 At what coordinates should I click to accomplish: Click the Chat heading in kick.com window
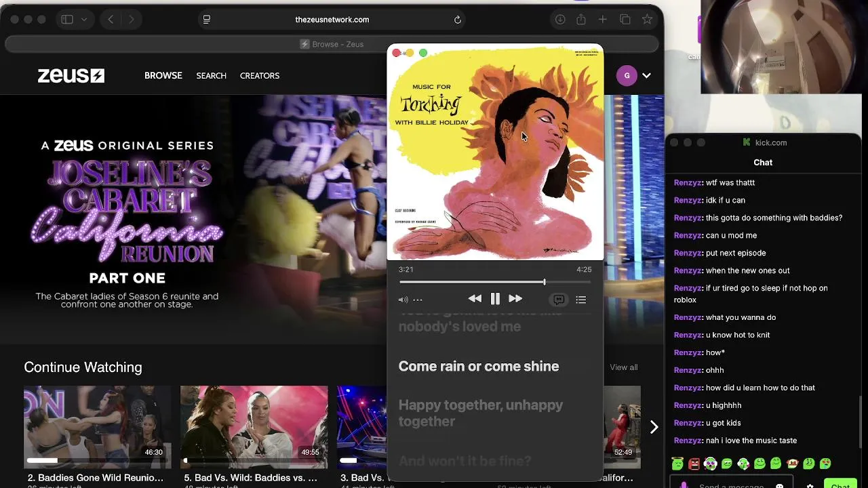(x=763, y=163)
